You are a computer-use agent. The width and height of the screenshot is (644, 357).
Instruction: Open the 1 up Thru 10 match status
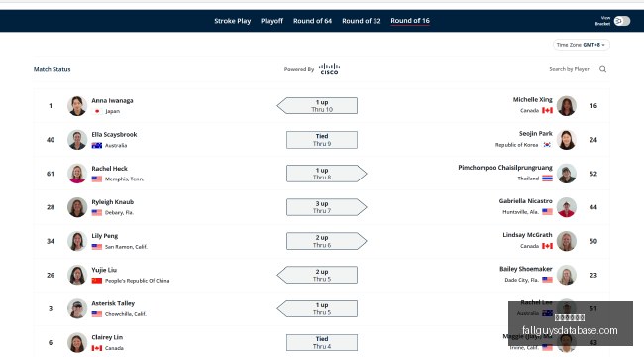pyautogui.click(x=317, y=106)
